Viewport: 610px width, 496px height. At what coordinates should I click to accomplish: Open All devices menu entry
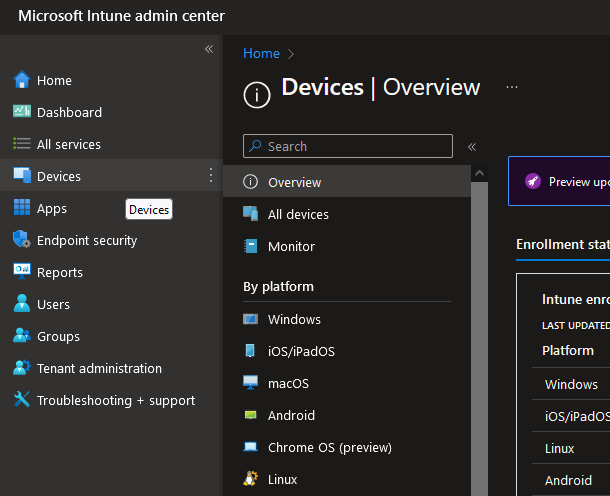347,214
